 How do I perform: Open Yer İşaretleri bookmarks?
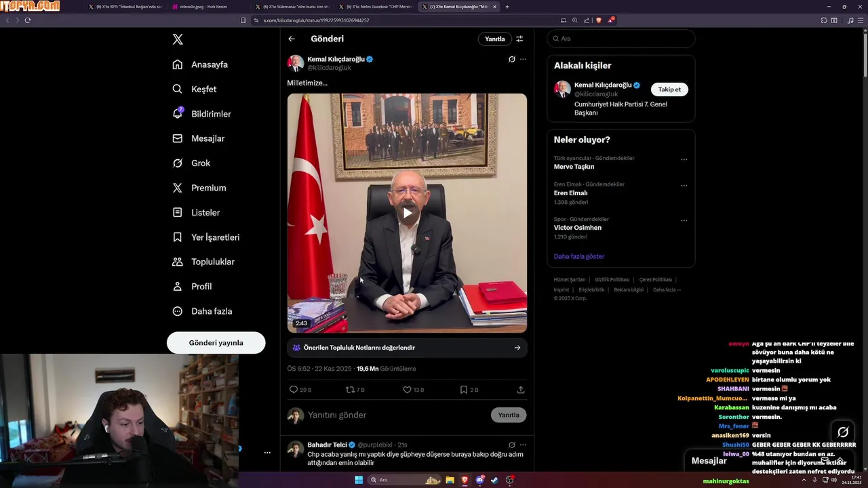pos(206,237)
